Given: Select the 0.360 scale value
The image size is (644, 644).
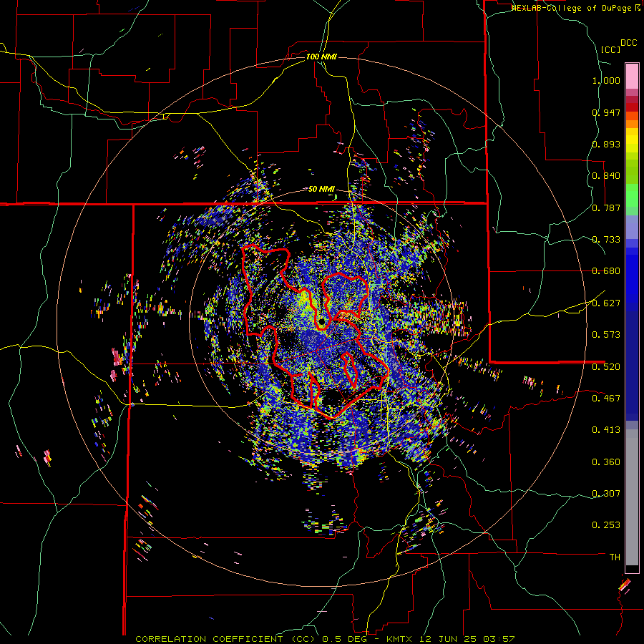Looking at the screenshot, I should pyautogui.click(x=606, y=462).
